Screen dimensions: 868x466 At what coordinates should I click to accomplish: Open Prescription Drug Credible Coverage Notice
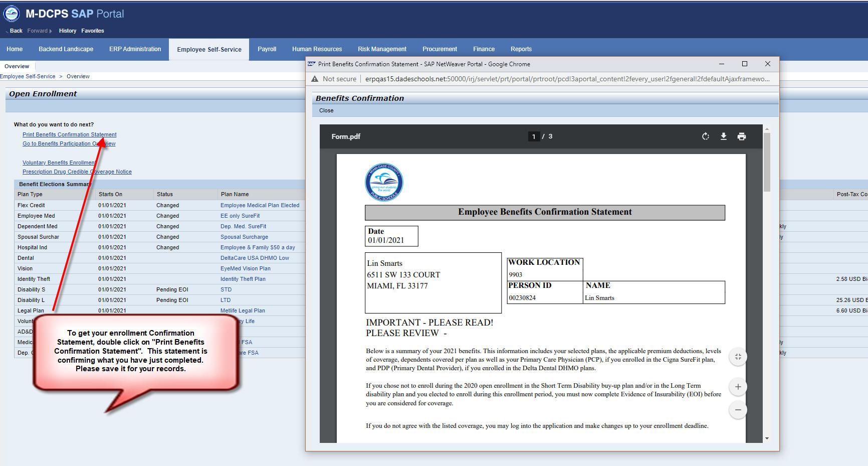pyautogui.click(x=77, y=172)
